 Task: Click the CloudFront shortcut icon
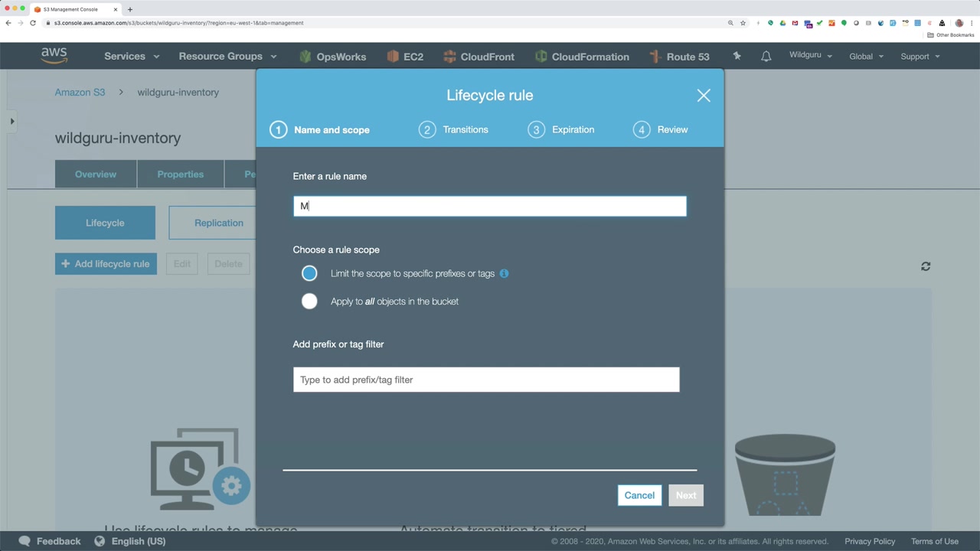[x=449, y=57]
